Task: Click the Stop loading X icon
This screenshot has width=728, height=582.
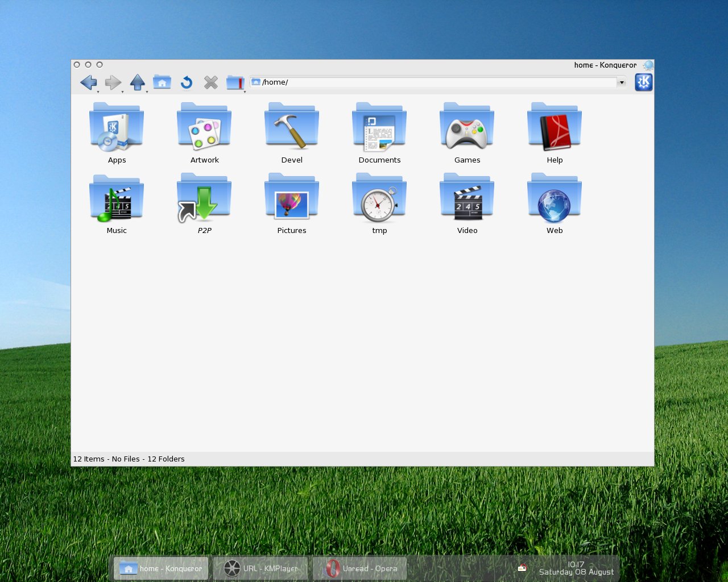Action: [211, 82]
